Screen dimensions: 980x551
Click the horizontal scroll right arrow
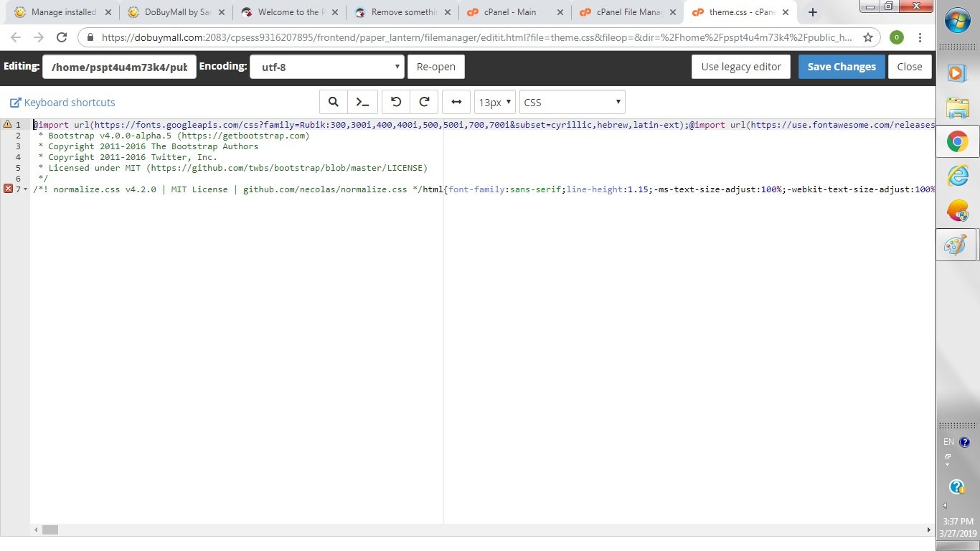click(930, 530)
